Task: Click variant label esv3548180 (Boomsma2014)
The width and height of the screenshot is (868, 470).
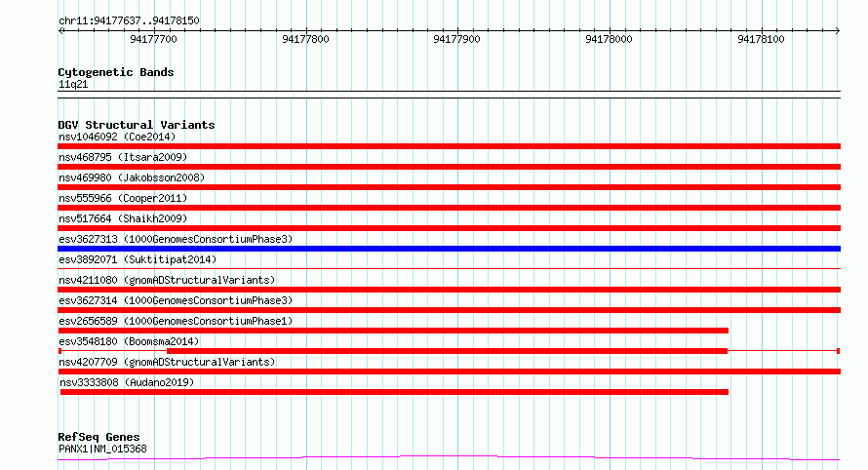Action: tap(129, 341)
